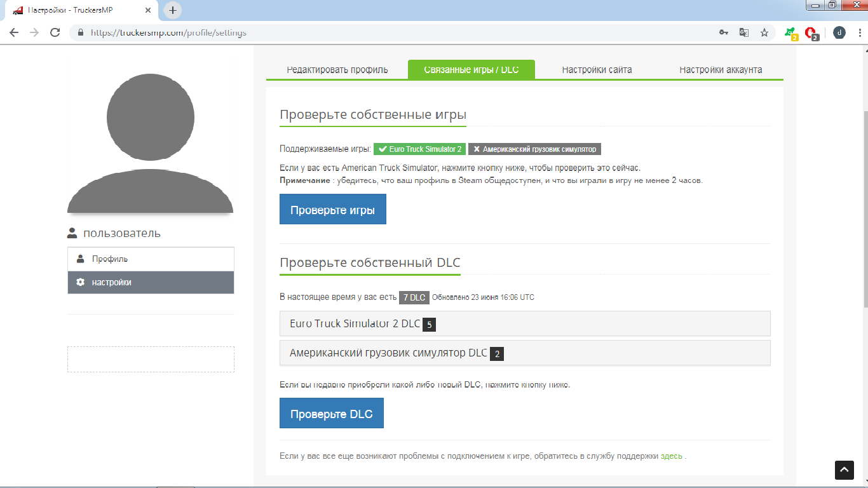Open a new tab with the plus button
The image size is (868, 488).
[173, 10]
